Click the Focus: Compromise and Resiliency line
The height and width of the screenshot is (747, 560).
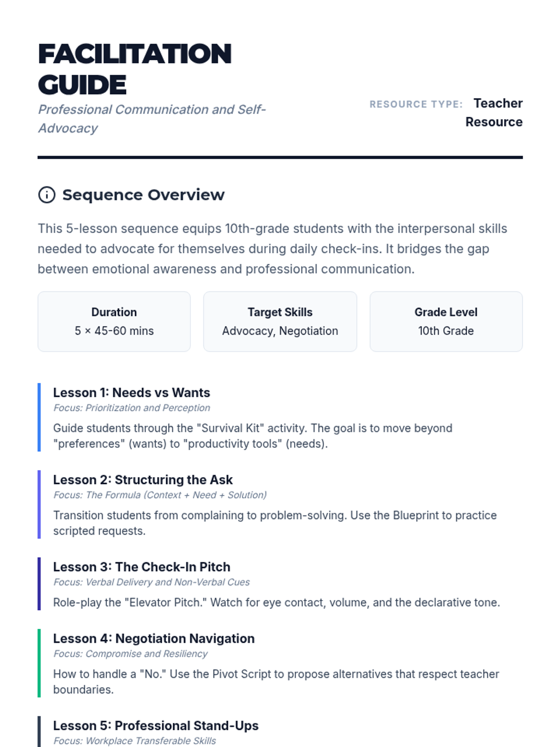(130, 654)
